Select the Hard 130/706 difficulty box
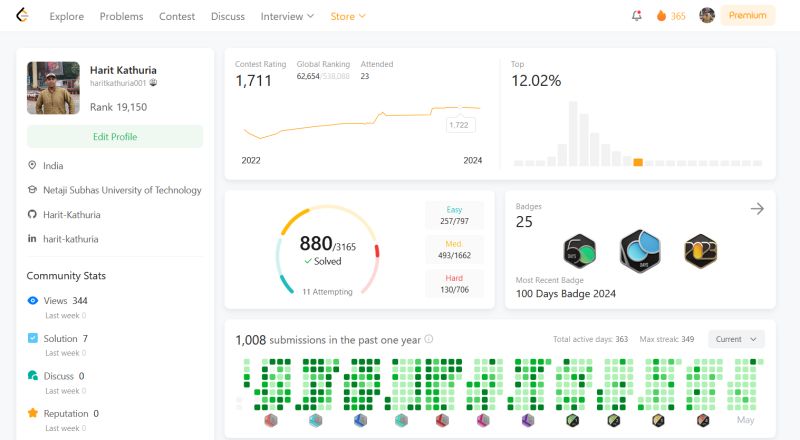 click(454, 284)
